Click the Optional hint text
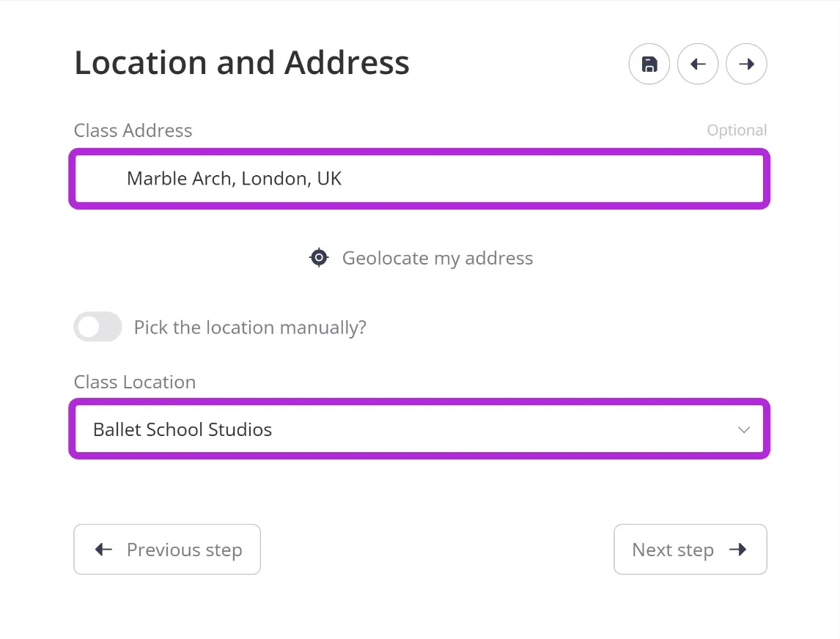Image resolution: width=840 pixels, height=639 pixels. pyautogui.click(x=737, y=130)
